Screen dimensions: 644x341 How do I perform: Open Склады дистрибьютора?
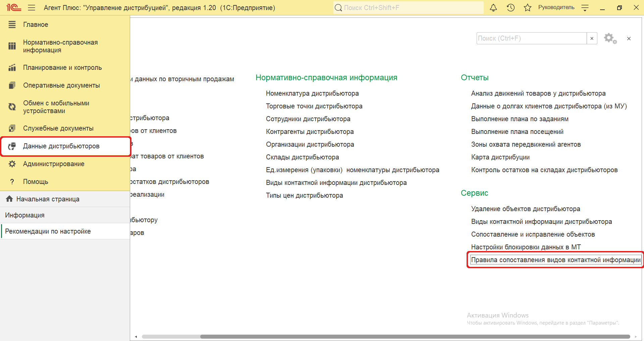(302, 157)
